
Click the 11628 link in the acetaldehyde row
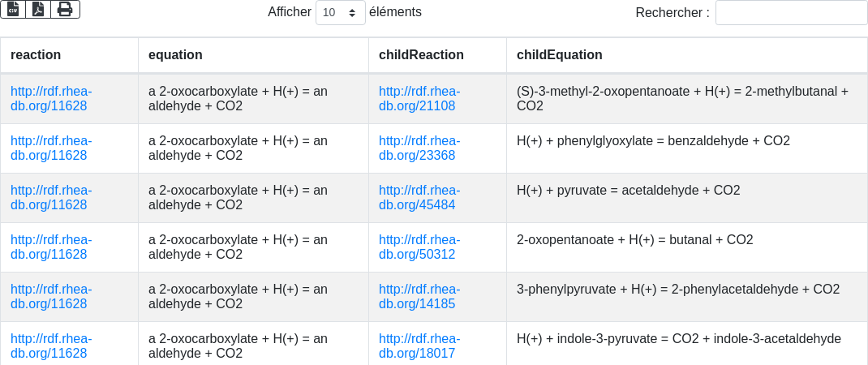coord(50,198)
